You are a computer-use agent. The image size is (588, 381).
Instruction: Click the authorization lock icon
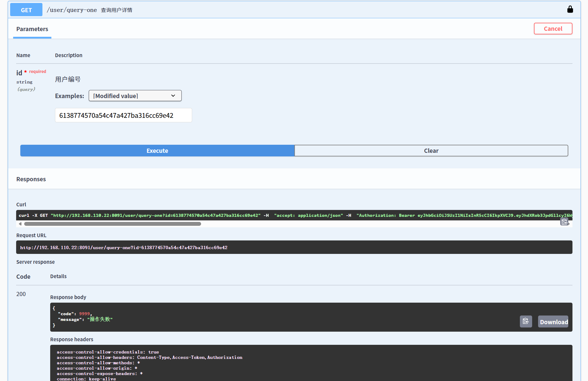(x=570, y=10)
